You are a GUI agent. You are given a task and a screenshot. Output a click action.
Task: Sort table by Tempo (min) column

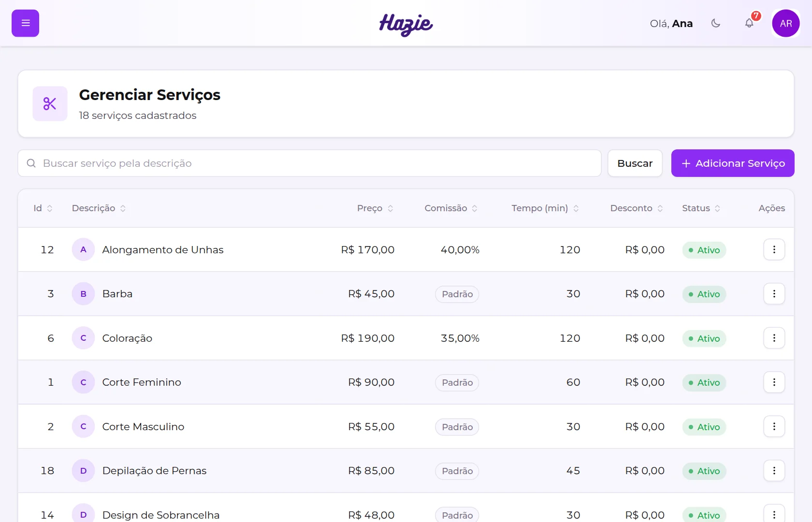pyautogui.click(x=546, y=208)
